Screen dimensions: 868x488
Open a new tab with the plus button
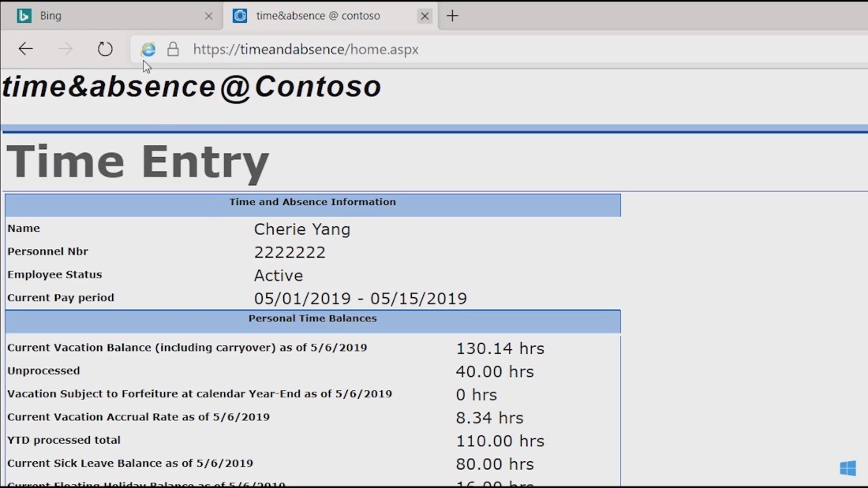pos(453,15)
